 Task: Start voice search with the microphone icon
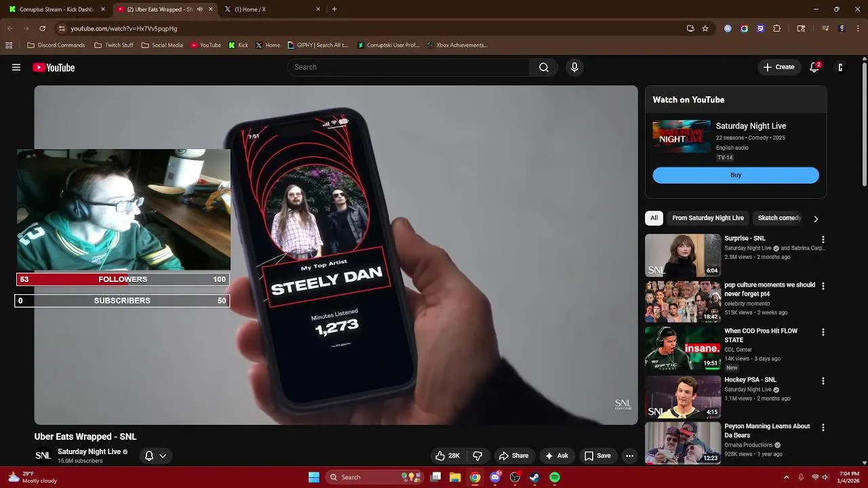(x=574, y=67)
